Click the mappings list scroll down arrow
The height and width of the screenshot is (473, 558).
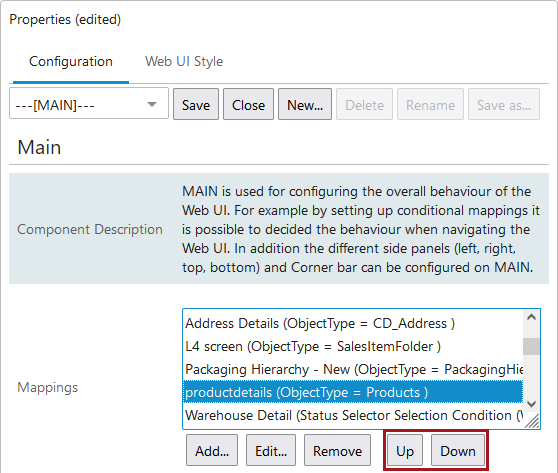click(x=531, y=404)
